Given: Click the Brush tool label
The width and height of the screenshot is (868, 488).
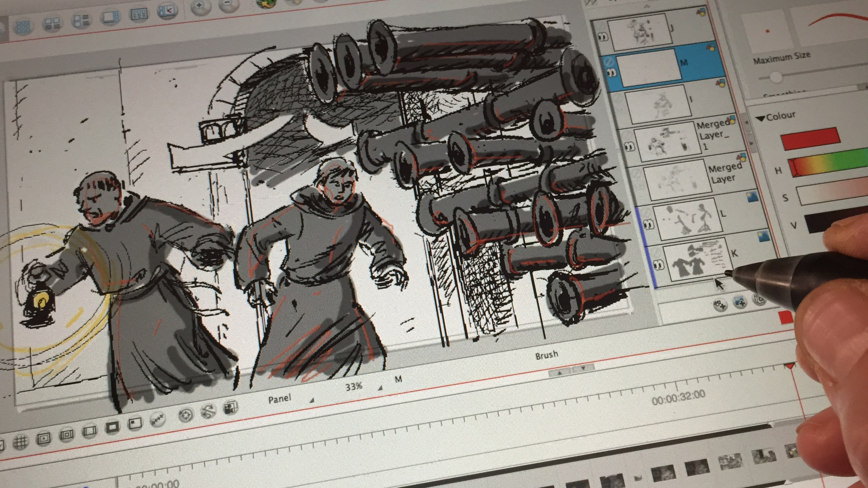Looking at the screenshot, I should (546, 356).
